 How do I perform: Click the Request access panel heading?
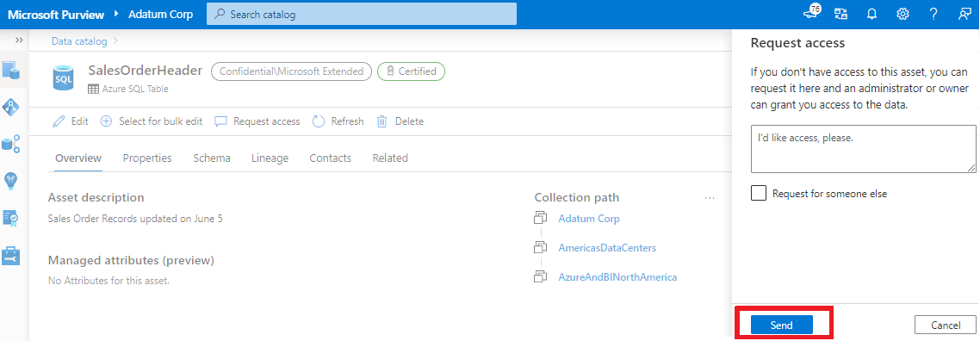(x=797, y=43)
